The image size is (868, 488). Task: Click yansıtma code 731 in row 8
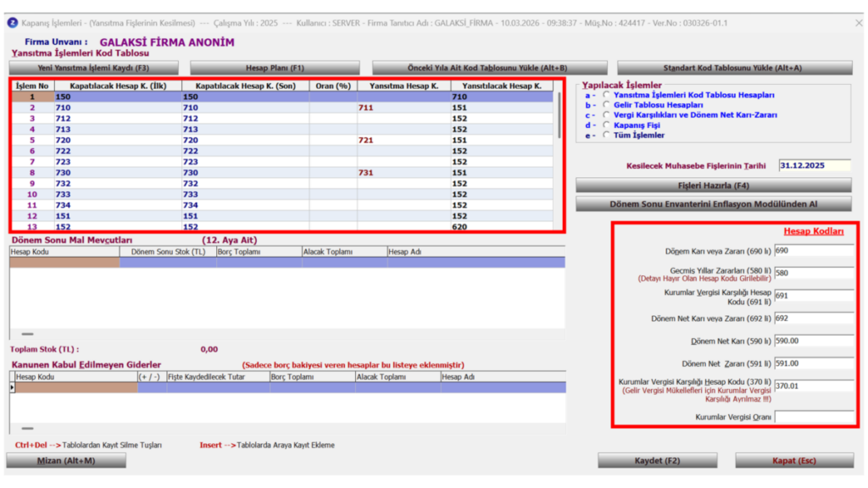coord(404,173)
